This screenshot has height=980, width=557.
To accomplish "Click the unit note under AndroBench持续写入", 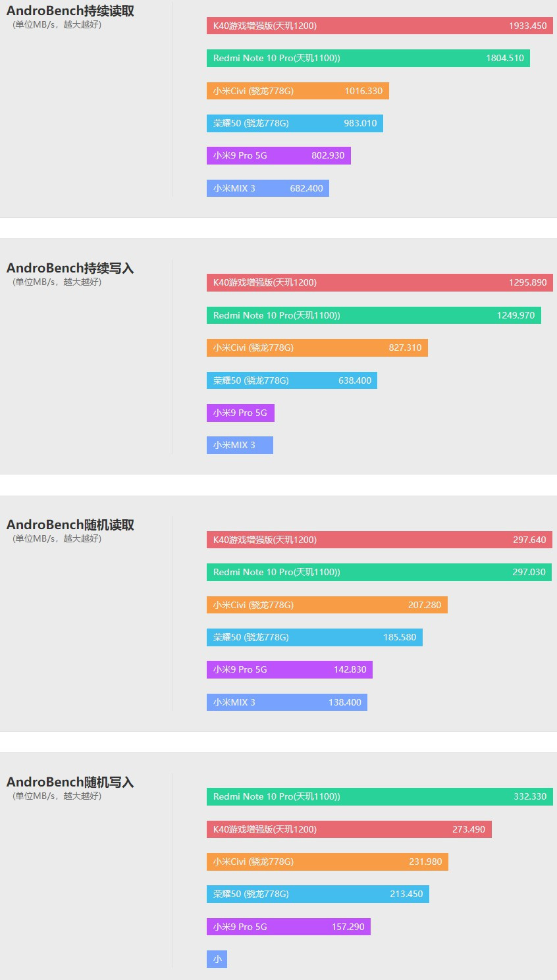I will [57, 282].
